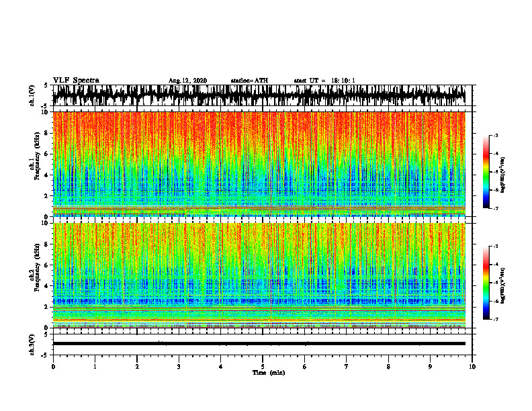The width and height of the screenshot is (532, 411).
Task: Click time axis tick label "1"
Action: point(95,367)
